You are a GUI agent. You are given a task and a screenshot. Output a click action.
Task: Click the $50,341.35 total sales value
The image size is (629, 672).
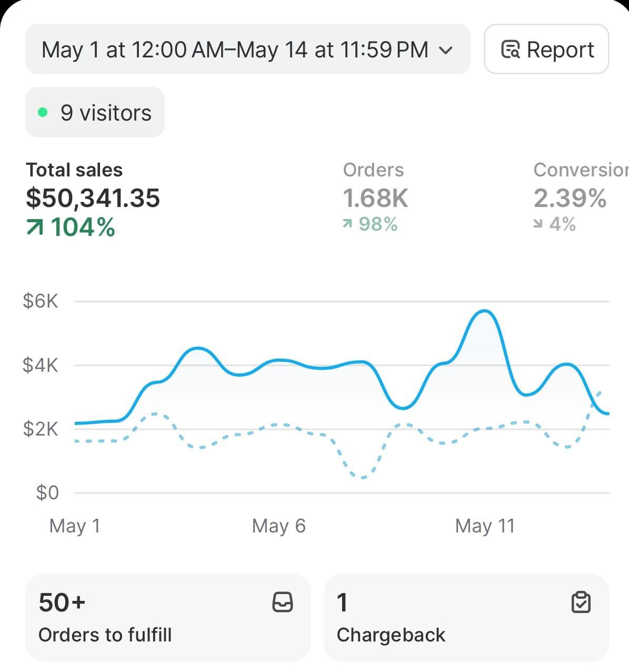[93, 198]
